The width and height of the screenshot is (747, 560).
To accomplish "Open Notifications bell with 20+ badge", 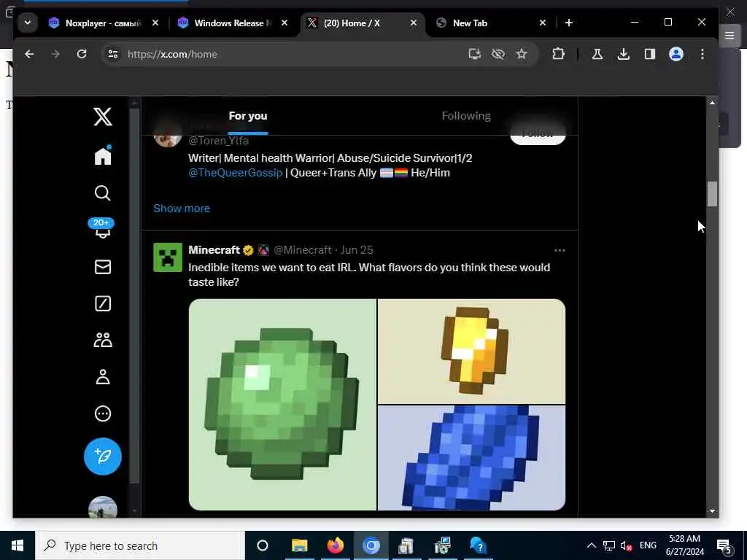I will pos(101,228).
